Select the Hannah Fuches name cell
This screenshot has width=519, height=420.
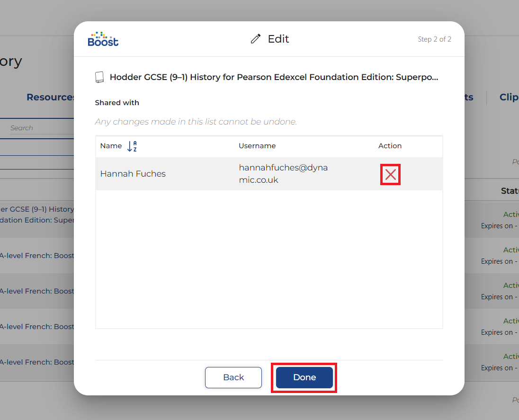[x=133, y=174]
